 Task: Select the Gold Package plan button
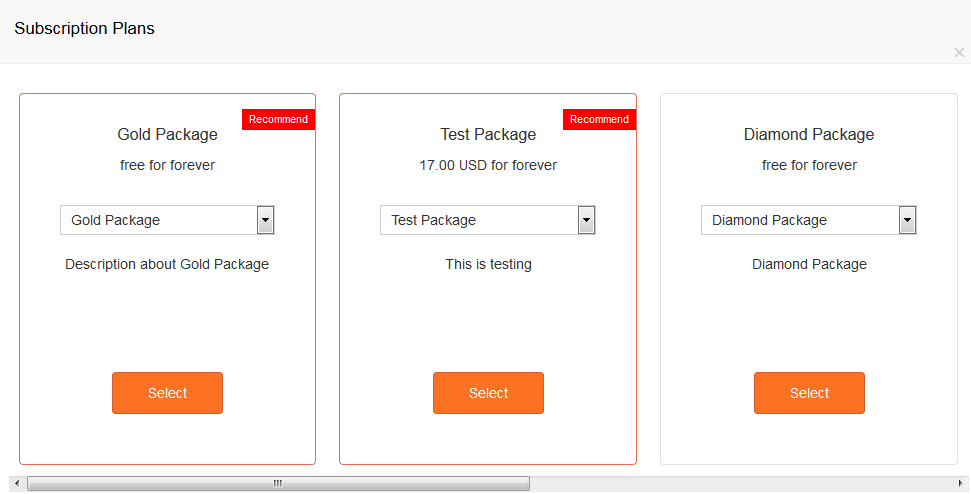tap(167, 393)
